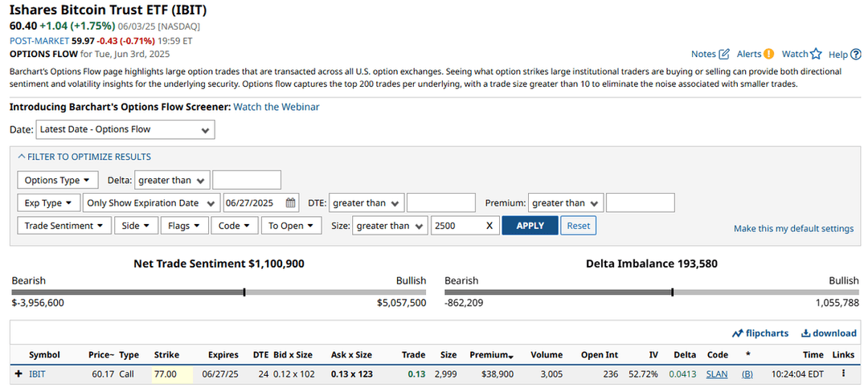Click the Delta Imbalance bar marker
The width and height of the screenshot is (868, 388).
tap(672, 292)
